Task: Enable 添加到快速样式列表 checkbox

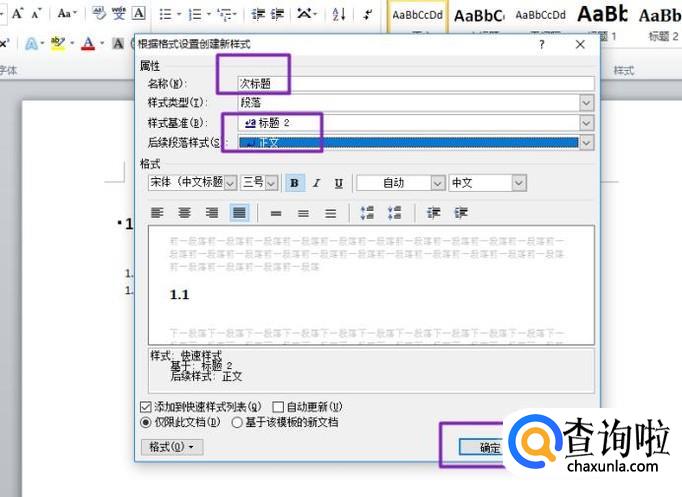Action: (x=147, y=407)
